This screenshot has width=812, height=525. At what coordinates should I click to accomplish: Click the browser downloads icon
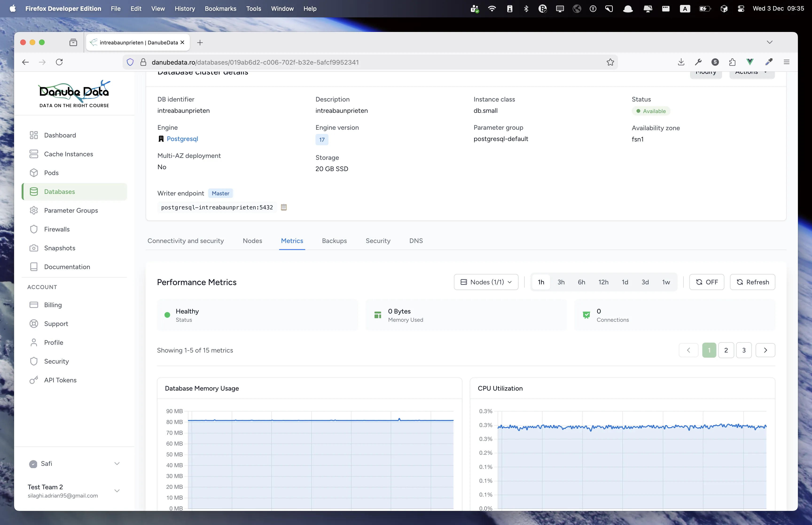(681, 62)
